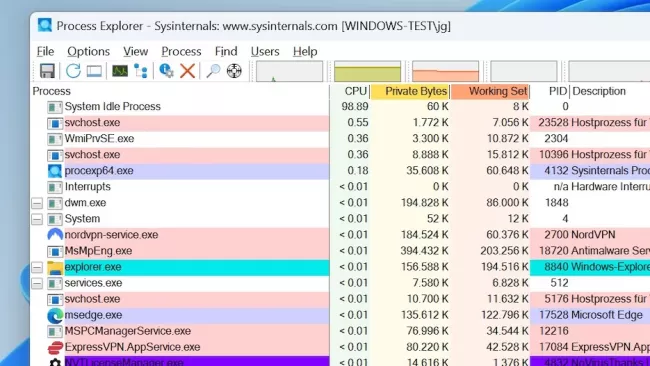Sort by Working Set column header

click(491, 91)
